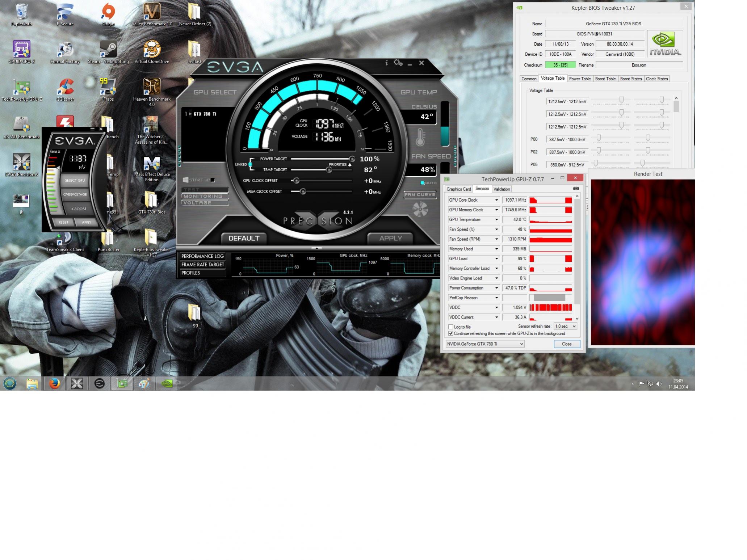Open the sensor refresh rate dropdown
Screen dimensions: 747x560
point(566,326)
